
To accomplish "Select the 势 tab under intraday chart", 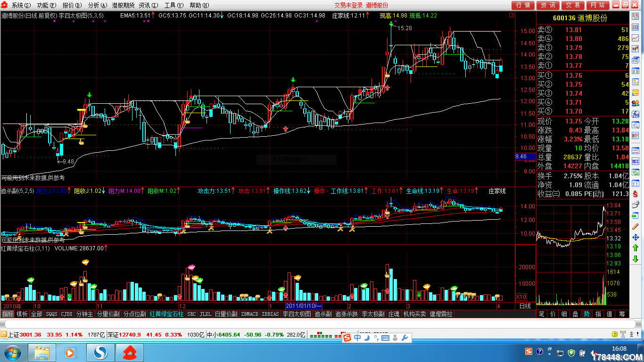I will 586,314.
